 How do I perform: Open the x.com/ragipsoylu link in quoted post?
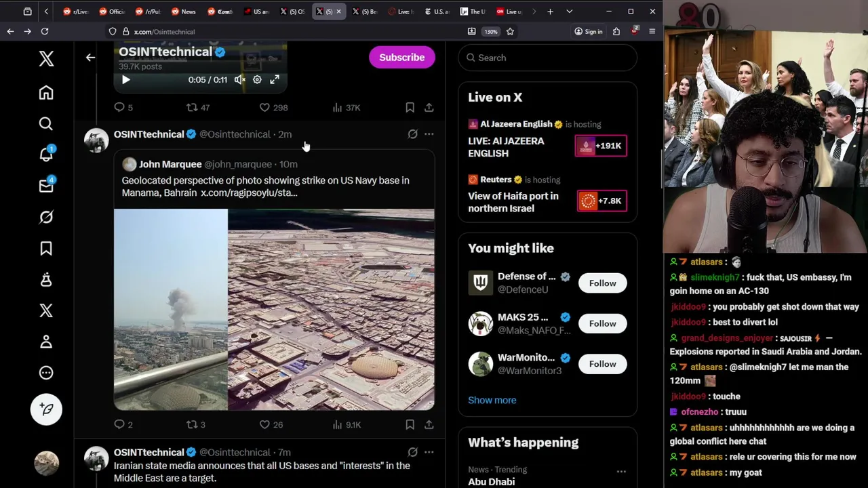pos(249,193)
